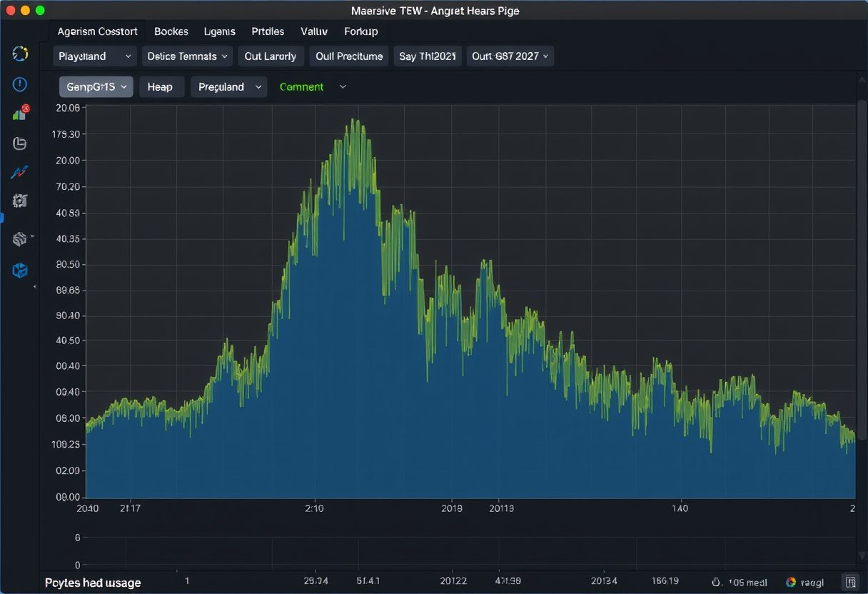Viewport: 868px width, 594px height.
Task: Click the Oull Precitume button
Action: [x=349, y=56]
